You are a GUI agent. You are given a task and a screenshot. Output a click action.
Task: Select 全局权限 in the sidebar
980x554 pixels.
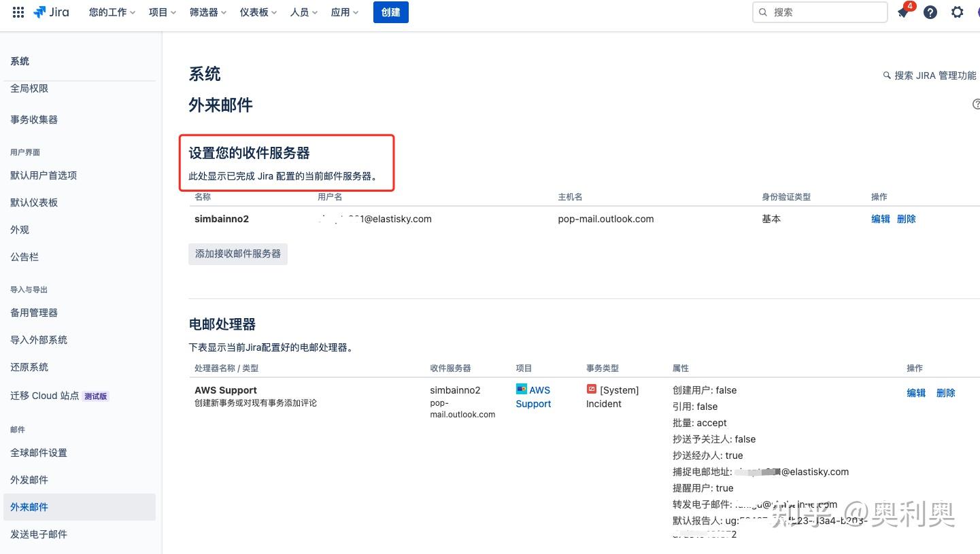click(29, 88)
